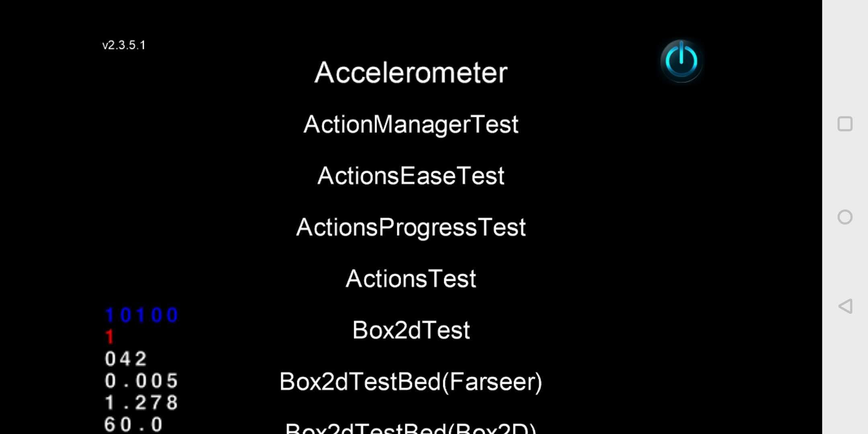
Task: Click the red 1 debug counter
Action: pyautogui.click(x=109, y=337)
